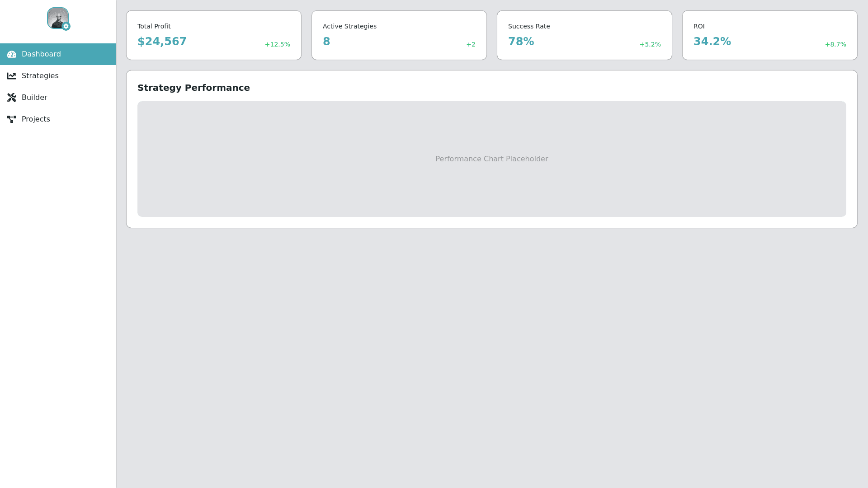Click the +8.7% ROI change indicator
868x488 pixels.
click(835, 44)
